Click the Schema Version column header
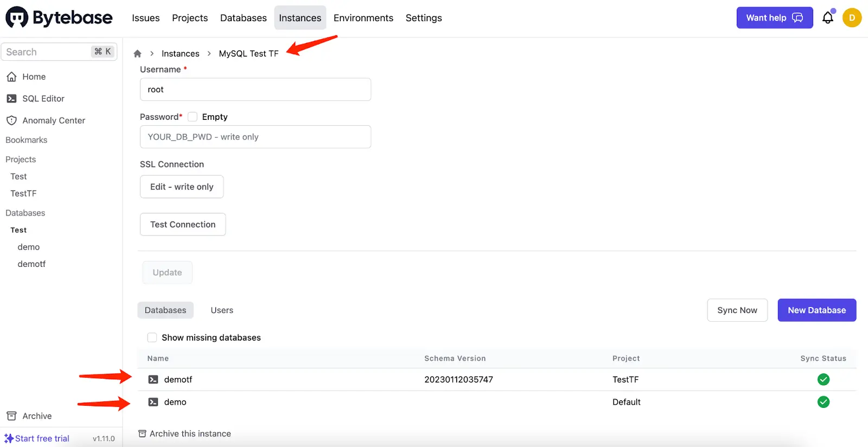This screenshot has width=868, height=447. click(455, 359)
